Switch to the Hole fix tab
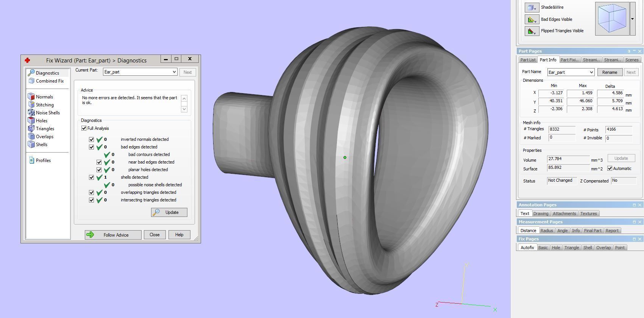 click(x=556, y=248)
